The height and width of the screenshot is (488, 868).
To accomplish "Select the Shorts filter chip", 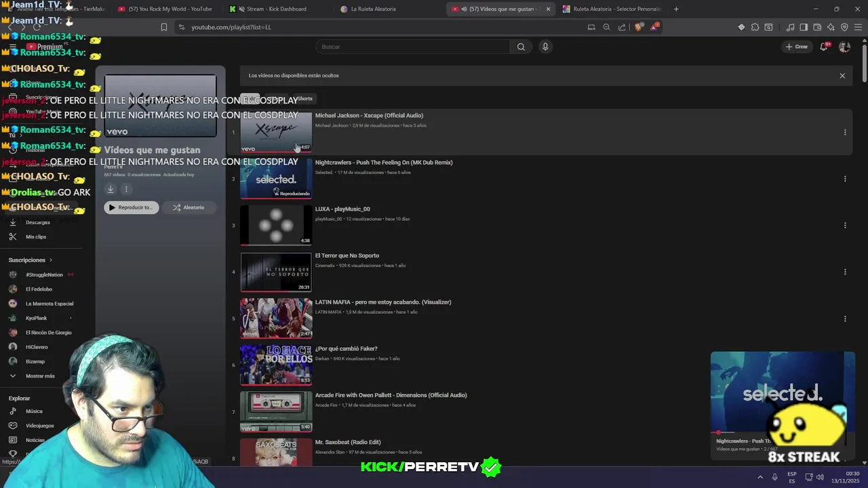I will [304, 99].
